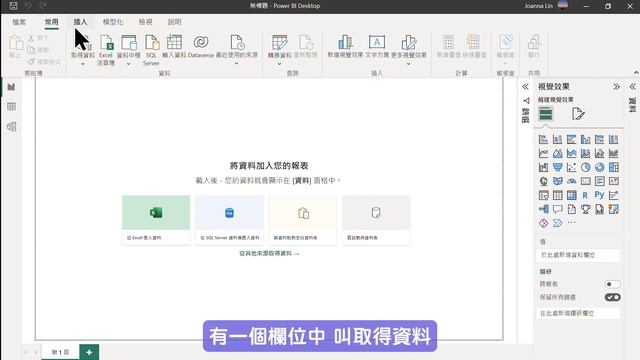Switch to the View (檢視) tab
This screenshot has width=640, height=360.
click(145, 22)
